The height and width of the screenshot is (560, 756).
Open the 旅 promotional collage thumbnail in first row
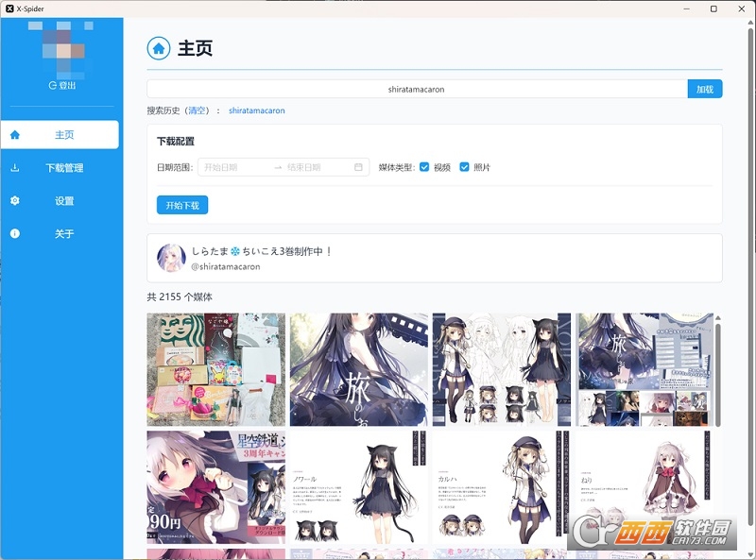click(x=644, y=369)
